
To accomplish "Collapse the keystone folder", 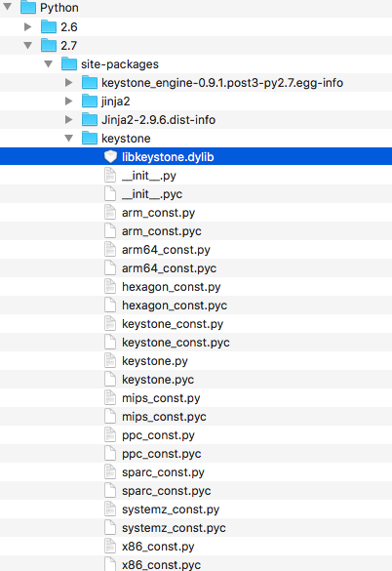I will click(x=69, y=138).
